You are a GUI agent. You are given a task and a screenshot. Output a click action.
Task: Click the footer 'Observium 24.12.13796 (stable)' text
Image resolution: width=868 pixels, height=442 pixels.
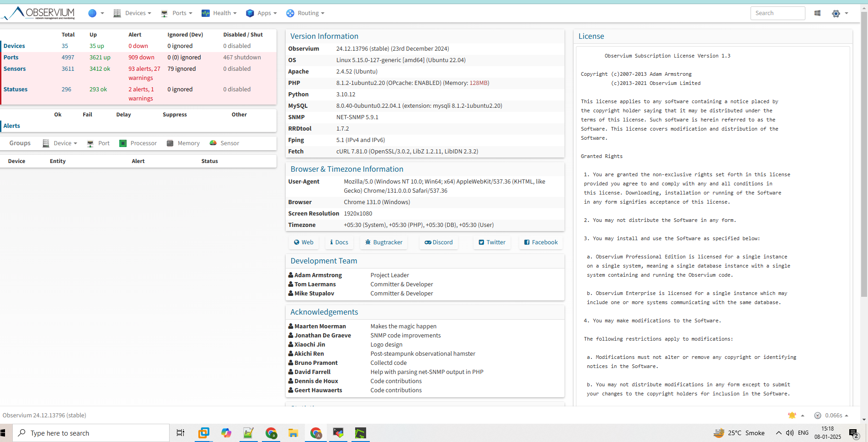point(44,415)
